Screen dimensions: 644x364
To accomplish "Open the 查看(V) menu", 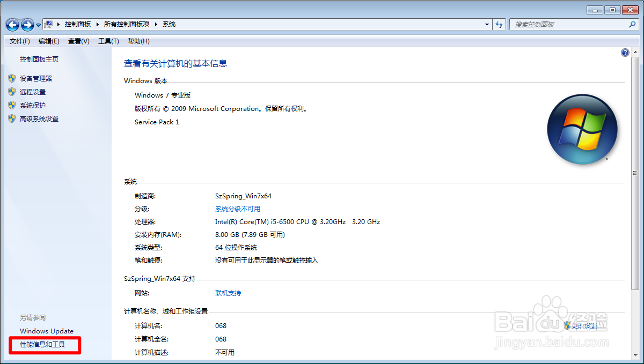I will (x=79, y=41).
